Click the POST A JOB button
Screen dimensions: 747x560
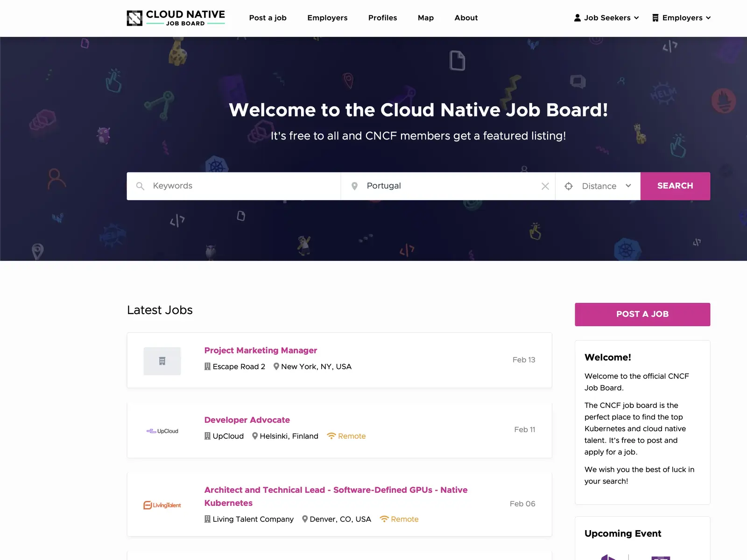[642, 315]
